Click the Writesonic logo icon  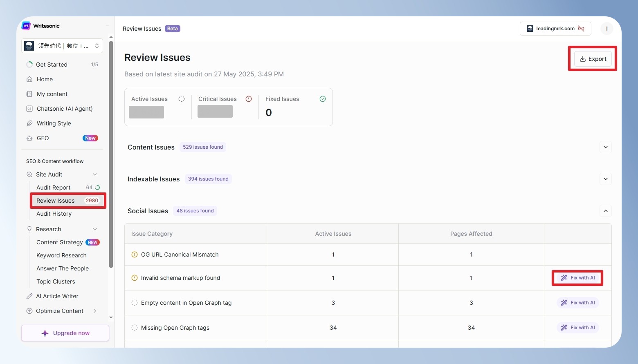[x=26, y=26]
